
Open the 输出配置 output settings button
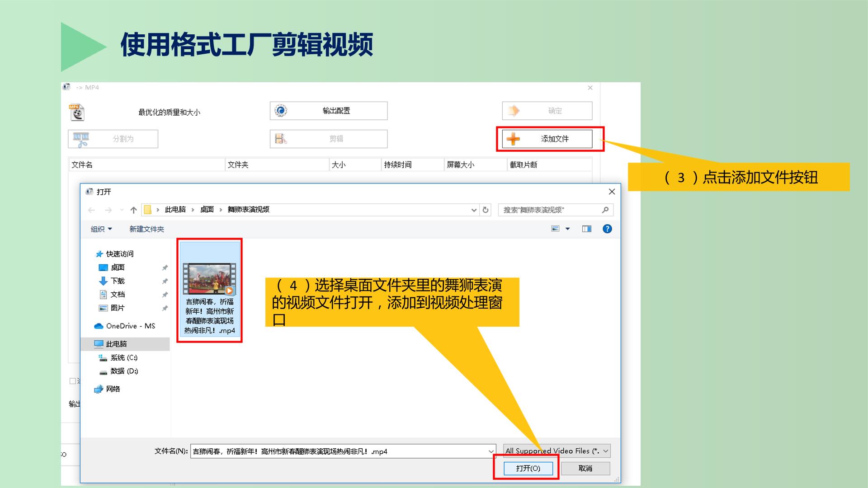(329, 111)
